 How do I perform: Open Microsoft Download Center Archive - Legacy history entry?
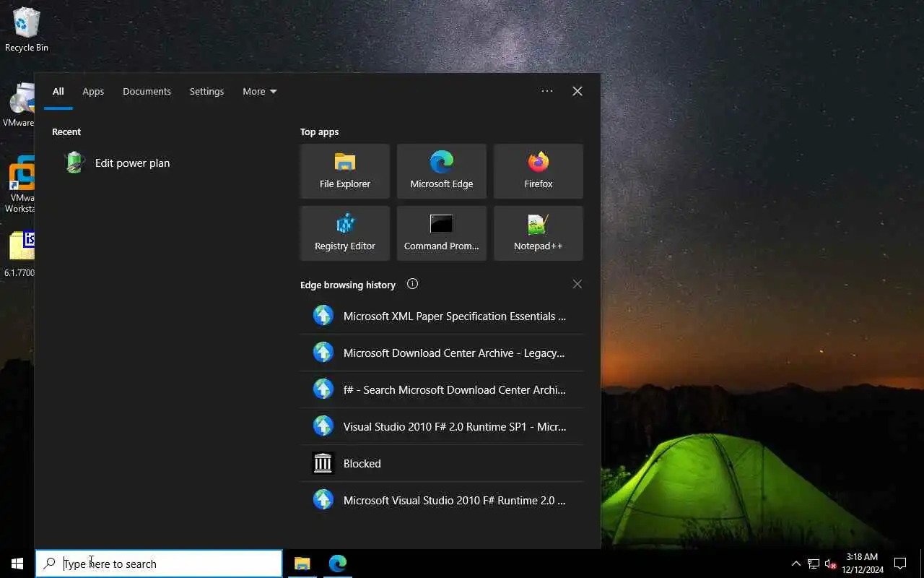[x=442, y=353]
